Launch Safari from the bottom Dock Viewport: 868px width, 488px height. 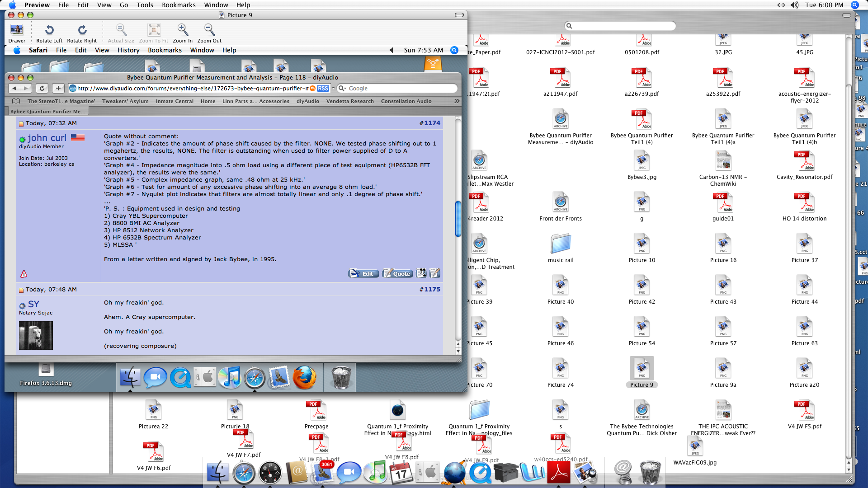(x=244, y=473)
